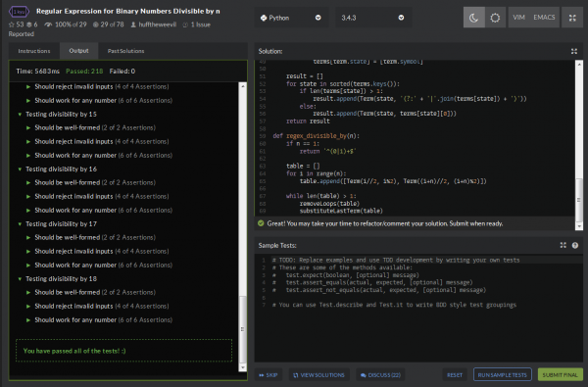
Task: Expand the Sample Tests panel
Action: pyautogui.click(x=563, y=245)
